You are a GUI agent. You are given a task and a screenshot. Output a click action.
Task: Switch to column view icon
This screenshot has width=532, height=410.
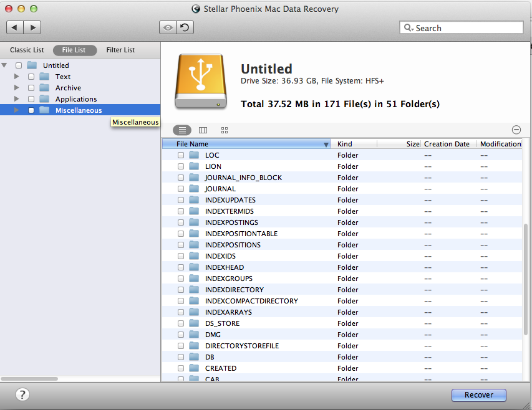[203, 130]
